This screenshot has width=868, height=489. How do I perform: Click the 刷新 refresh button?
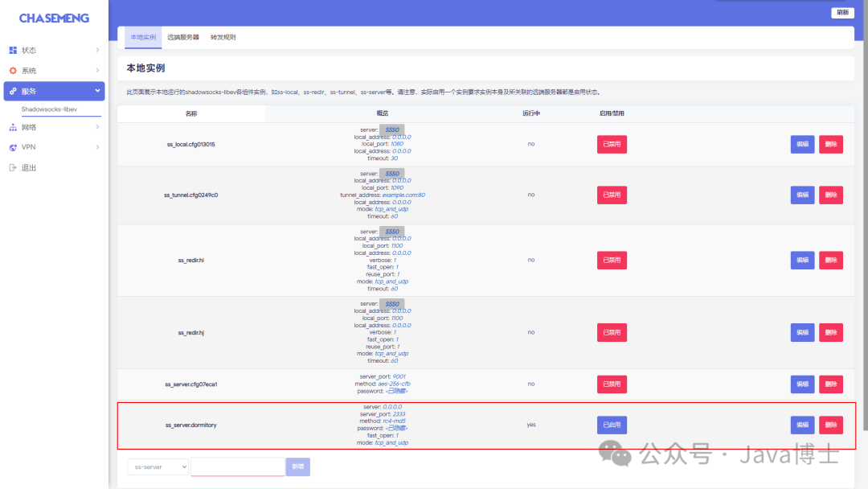pos(841,12)
